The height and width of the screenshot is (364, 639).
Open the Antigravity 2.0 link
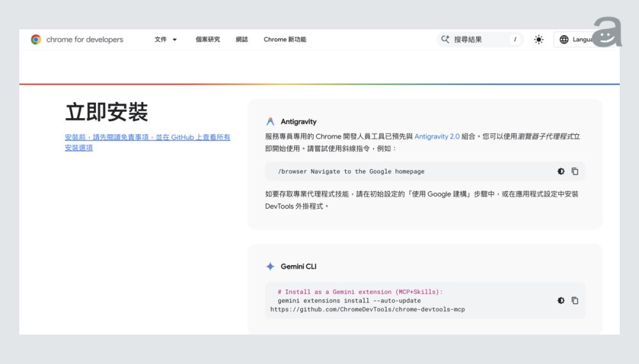tap(437, 137)
